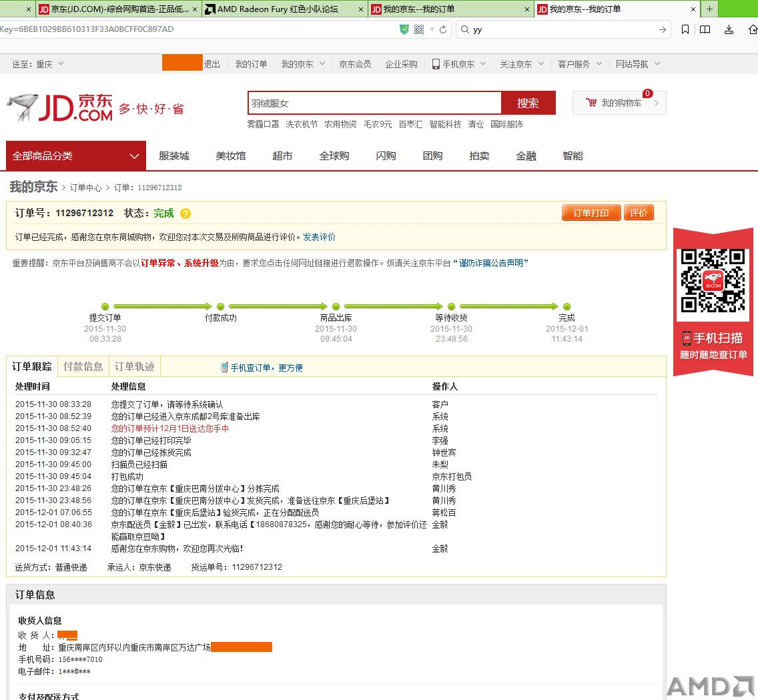Image resolution: width=758 pixels, height=700 pixels.
Task: Open 全球购 in the navigation bar
Action: [334, 156]
